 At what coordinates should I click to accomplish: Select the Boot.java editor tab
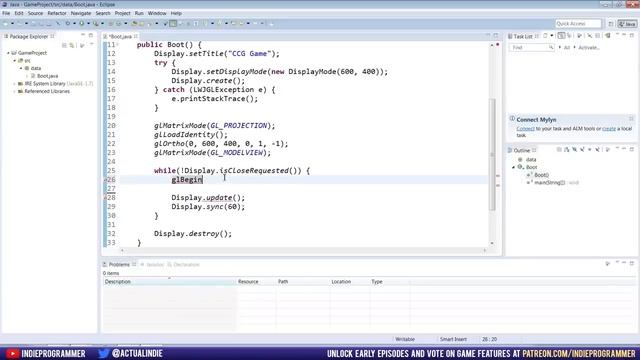pyautogui.click(x=120, y=37)
